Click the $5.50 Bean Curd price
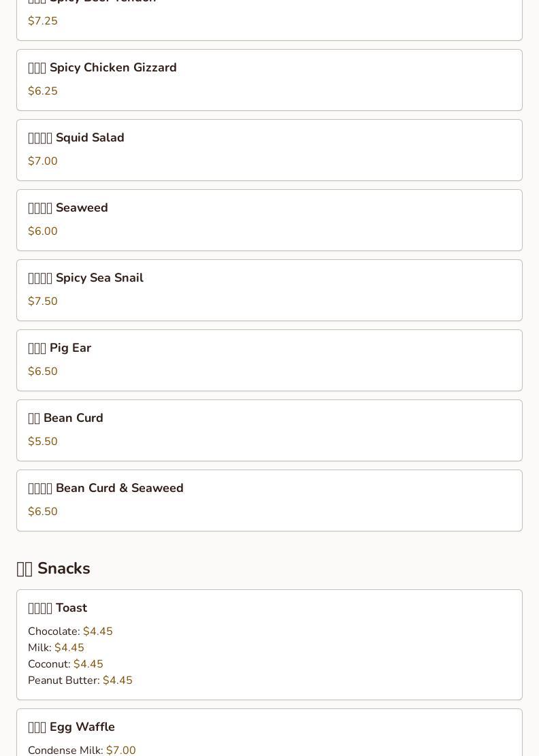Viewport: 539px width, 756px height. [43, 441]
